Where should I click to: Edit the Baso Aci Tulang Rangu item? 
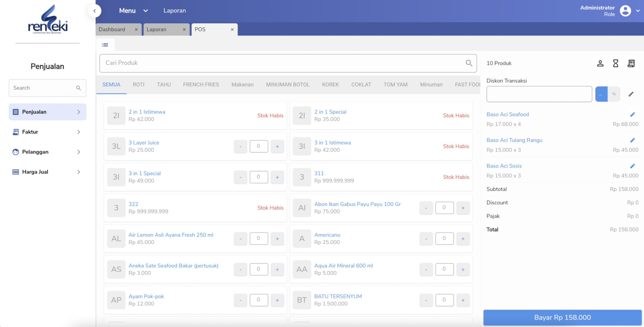coord(632,140)
